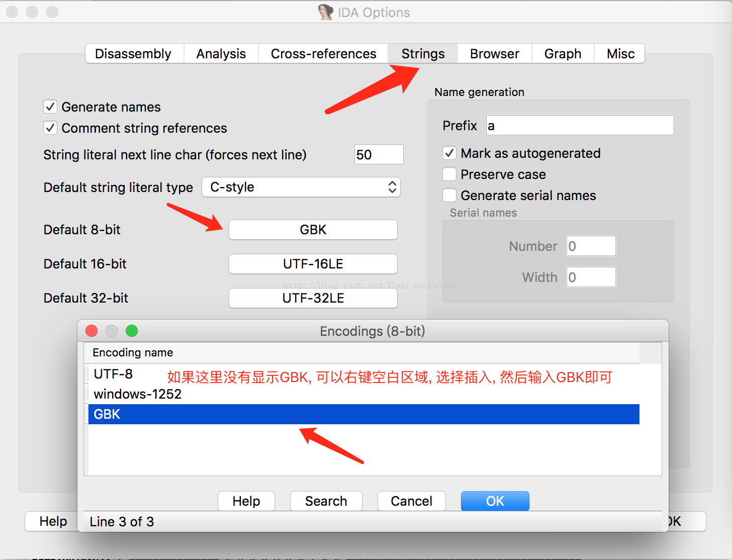
Task: Go to the Strings tab
Action: [x=423, y=54]
